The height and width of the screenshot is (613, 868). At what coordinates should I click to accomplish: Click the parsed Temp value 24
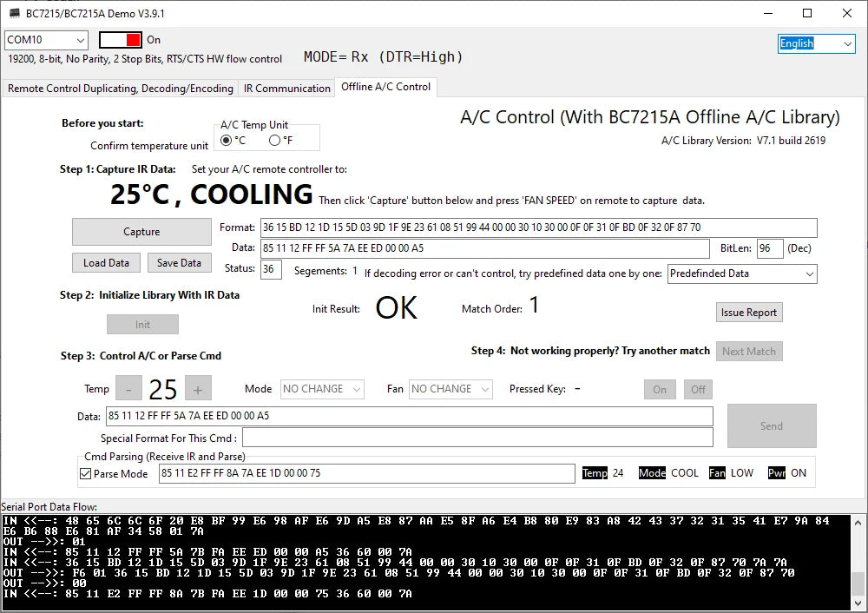point(618,473)
